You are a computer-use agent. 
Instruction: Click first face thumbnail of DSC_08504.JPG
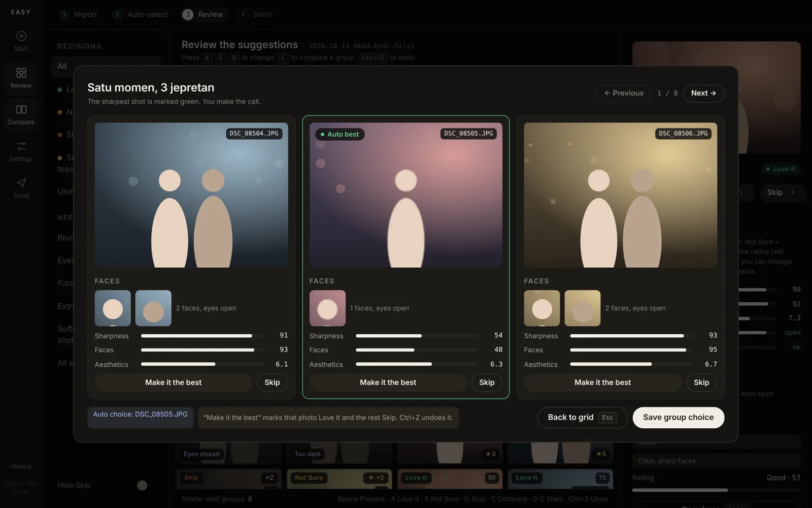pyautogui.click(x=113, y=308)
